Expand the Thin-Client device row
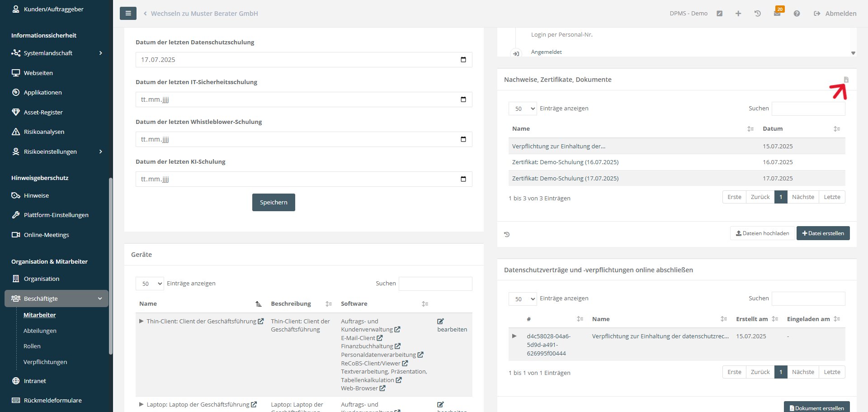The image size is (868, 412). coord(141,322)
